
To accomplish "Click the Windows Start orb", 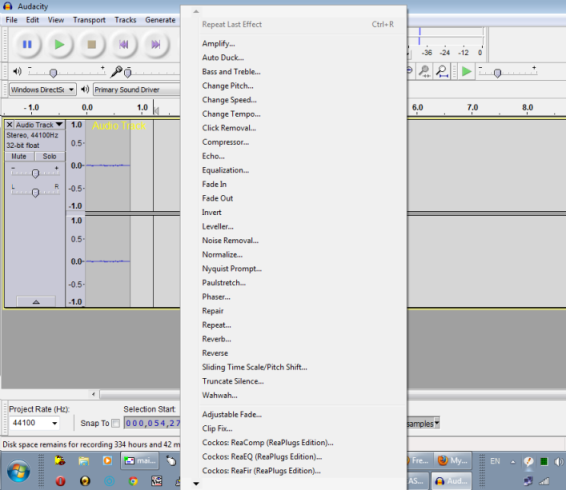I will click(x=18, y=471).
